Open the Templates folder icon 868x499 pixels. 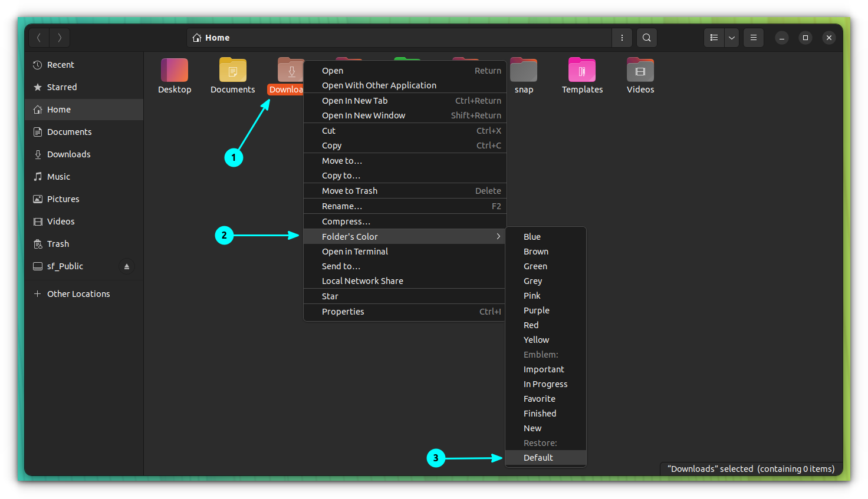point(582,70)
